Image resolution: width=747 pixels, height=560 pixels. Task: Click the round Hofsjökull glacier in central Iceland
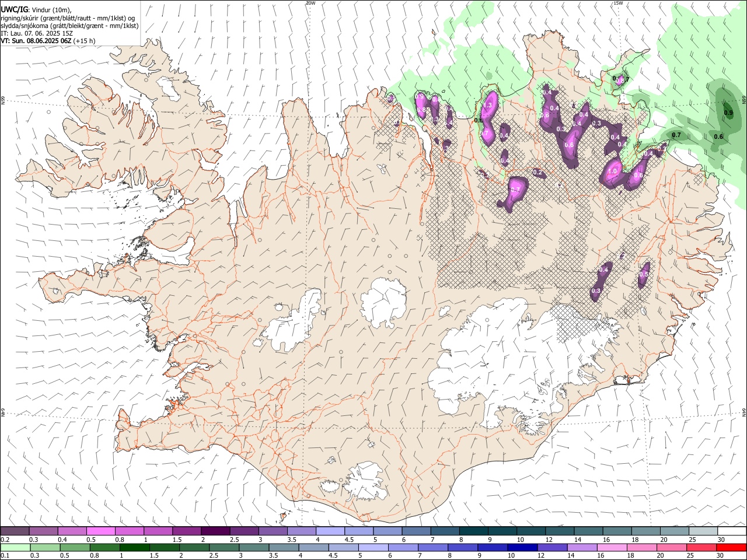click(383, 302)
